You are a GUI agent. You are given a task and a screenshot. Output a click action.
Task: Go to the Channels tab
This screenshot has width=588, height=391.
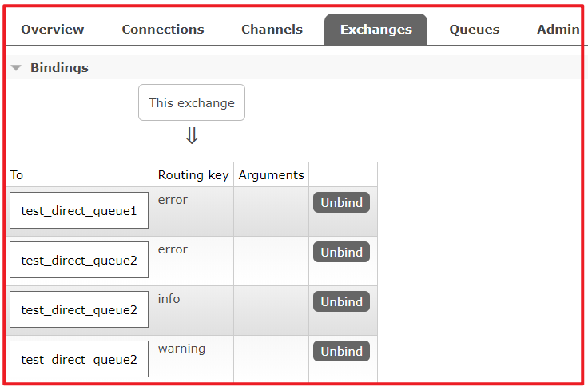tap(272, 30)
